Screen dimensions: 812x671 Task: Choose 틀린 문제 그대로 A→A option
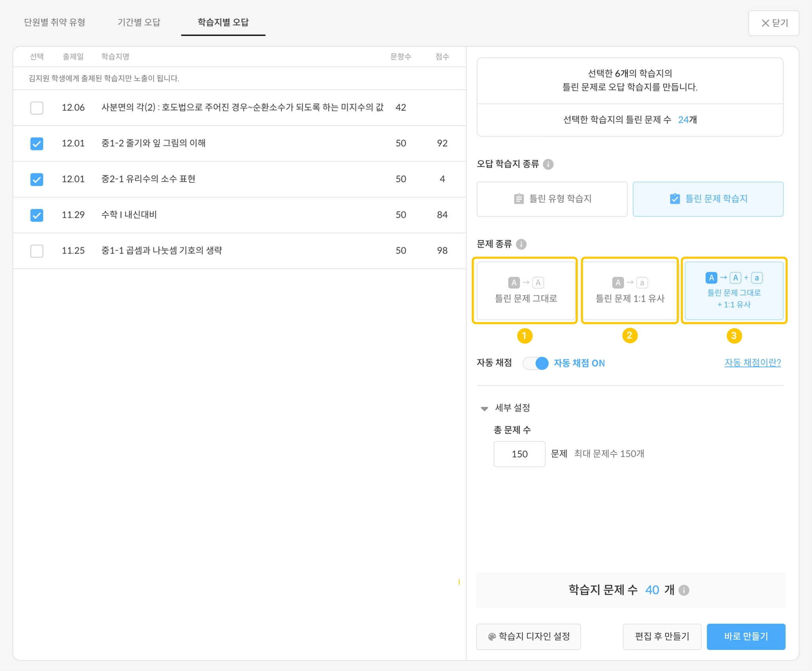(526, 291)
